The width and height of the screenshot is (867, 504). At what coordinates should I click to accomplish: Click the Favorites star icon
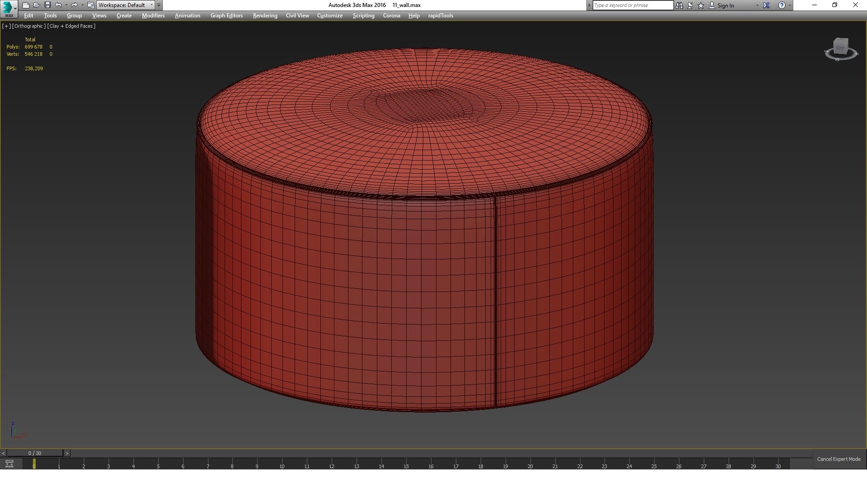[701, 5]
